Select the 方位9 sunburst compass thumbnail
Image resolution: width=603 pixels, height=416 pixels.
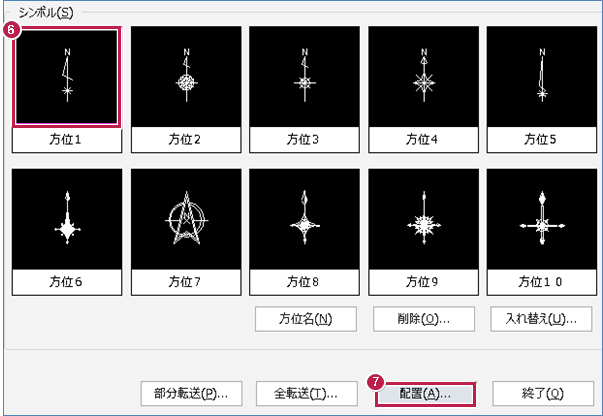coord(423,219)
